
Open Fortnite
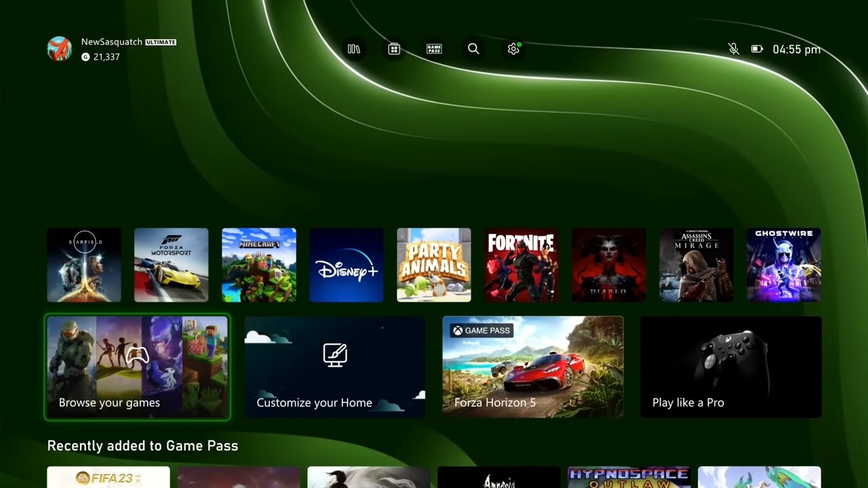pyautogui.click(x=521, y=264)
